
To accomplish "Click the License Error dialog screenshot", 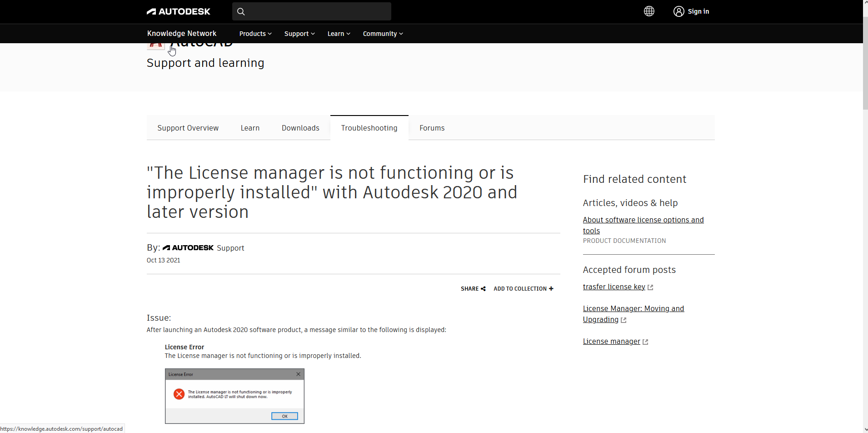I will coord(234,396).
